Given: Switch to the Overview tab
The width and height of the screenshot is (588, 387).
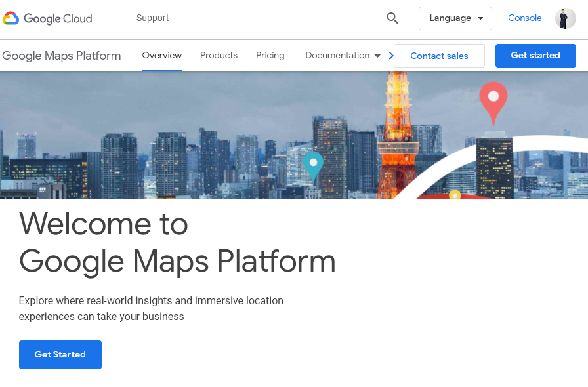Looking at the screenshot, I should 162,56.
